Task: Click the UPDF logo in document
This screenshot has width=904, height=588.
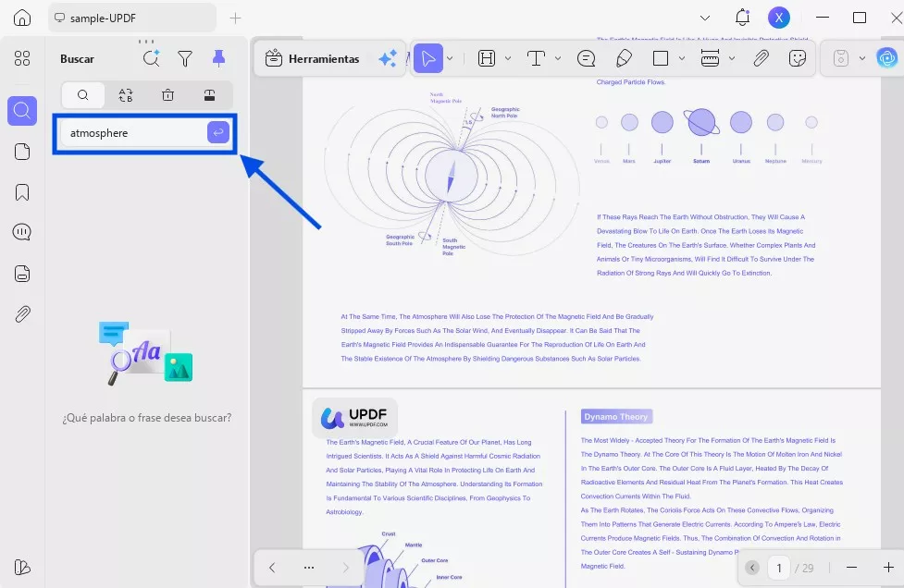Action: 354,418
